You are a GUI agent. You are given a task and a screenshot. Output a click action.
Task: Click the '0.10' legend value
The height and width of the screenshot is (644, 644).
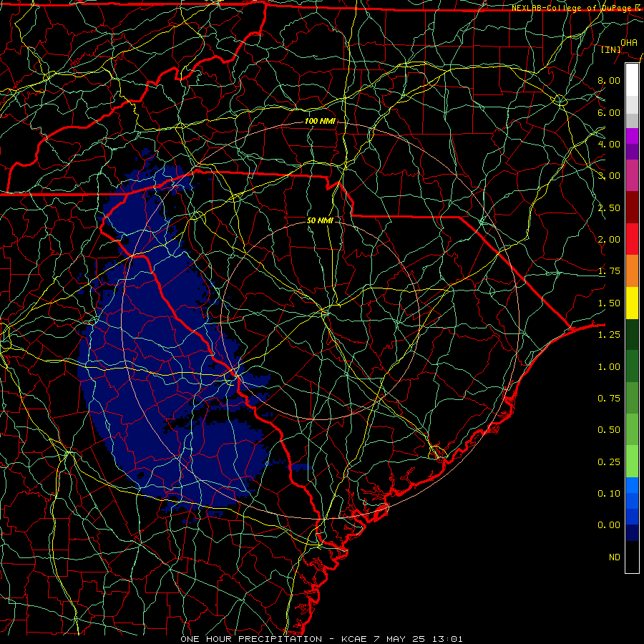pos(609,494)
